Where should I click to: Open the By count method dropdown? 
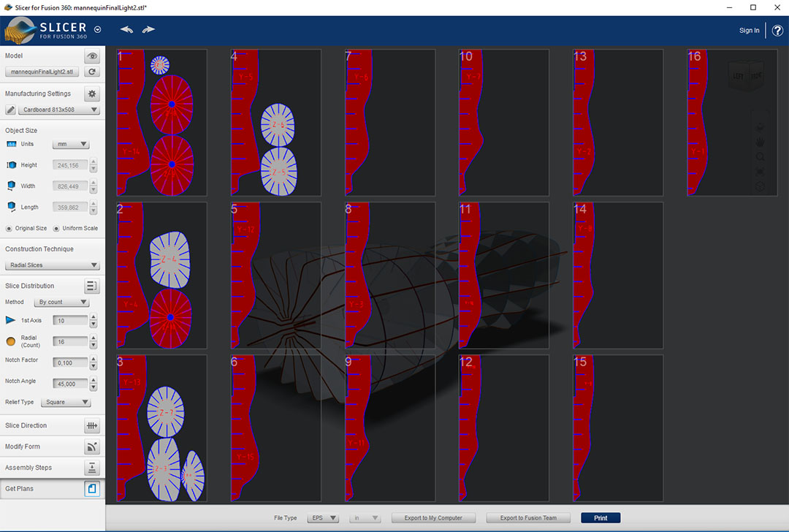[61, 302]
